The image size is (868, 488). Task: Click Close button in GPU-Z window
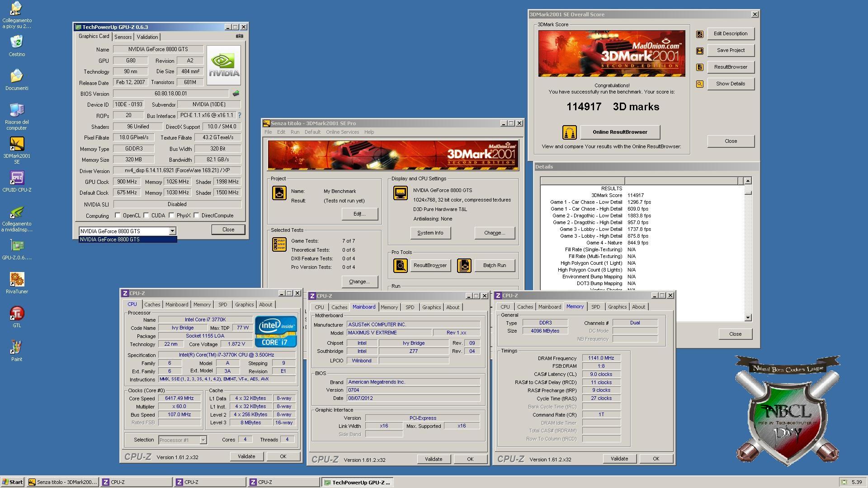(x=228, y=230)
